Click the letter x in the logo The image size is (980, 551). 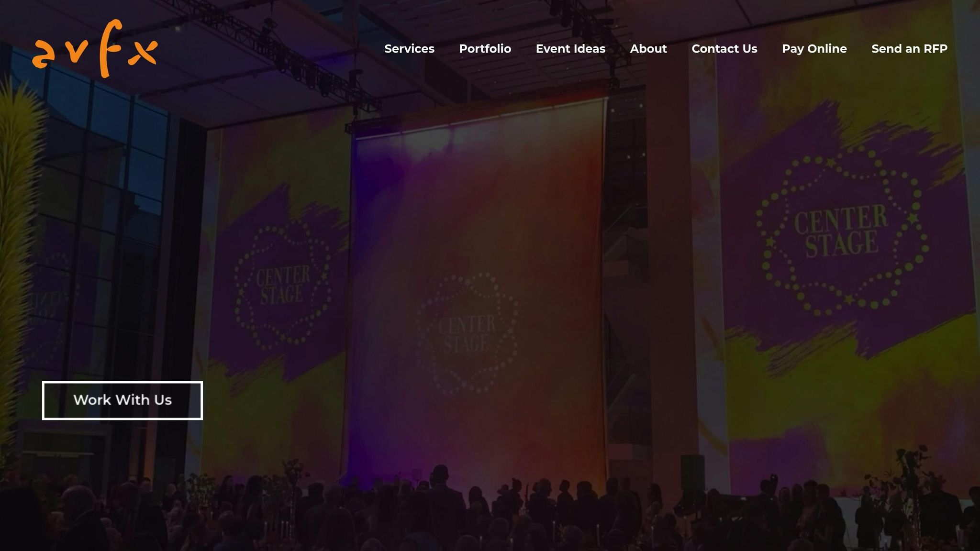coord(143,53)
